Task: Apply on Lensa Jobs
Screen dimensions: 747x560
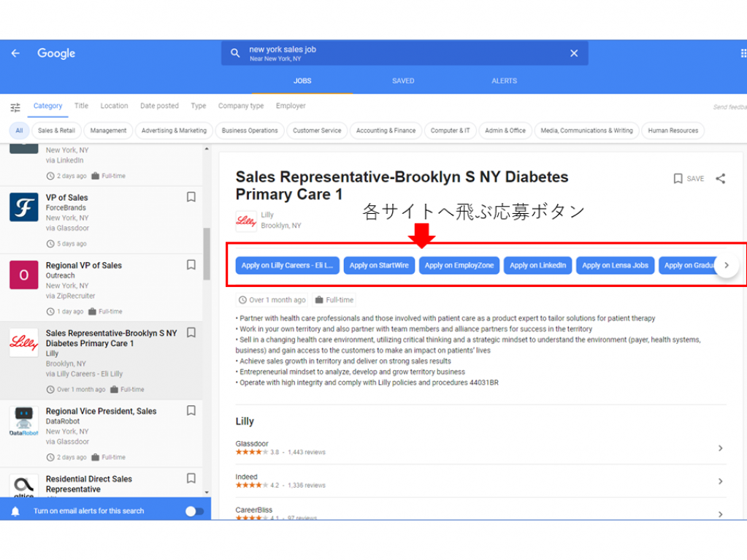Action: [615, 265]
